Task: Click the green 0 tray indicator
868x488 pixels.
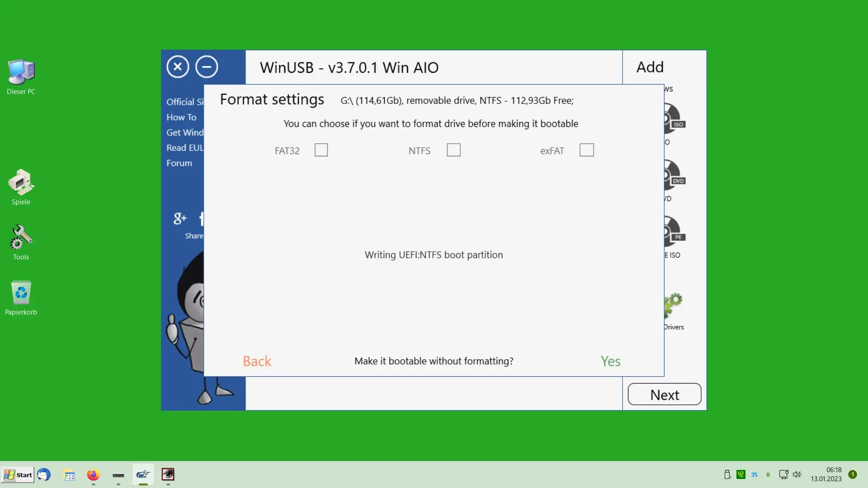Action: pos(768,475)
